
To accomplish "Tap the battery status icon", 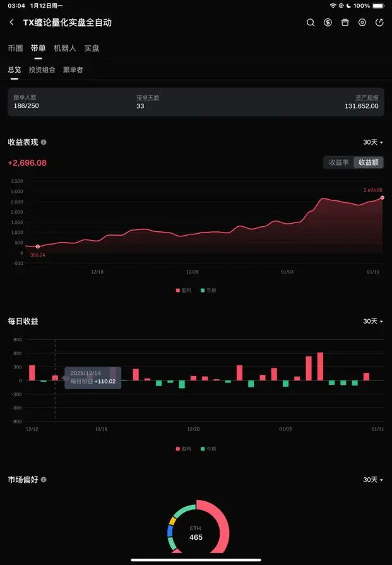I will tap(378, 6).
